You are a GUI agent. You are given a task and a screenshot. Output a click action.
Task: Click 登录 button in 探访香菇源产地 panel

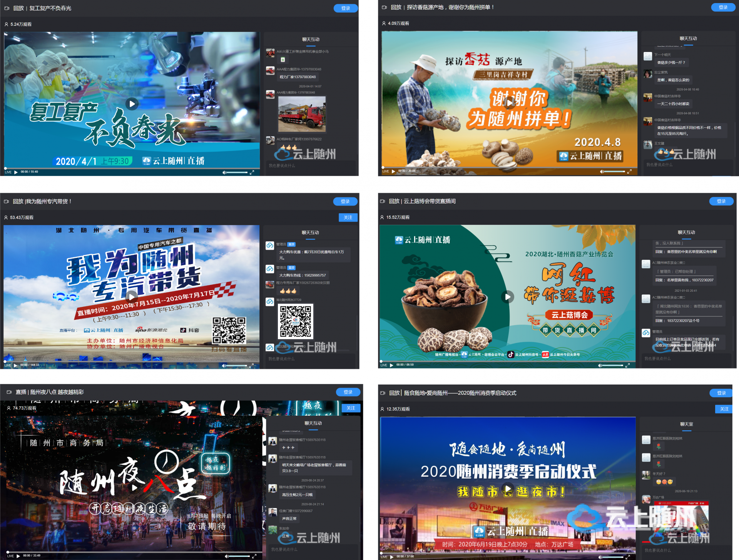[x=723, y=7]
